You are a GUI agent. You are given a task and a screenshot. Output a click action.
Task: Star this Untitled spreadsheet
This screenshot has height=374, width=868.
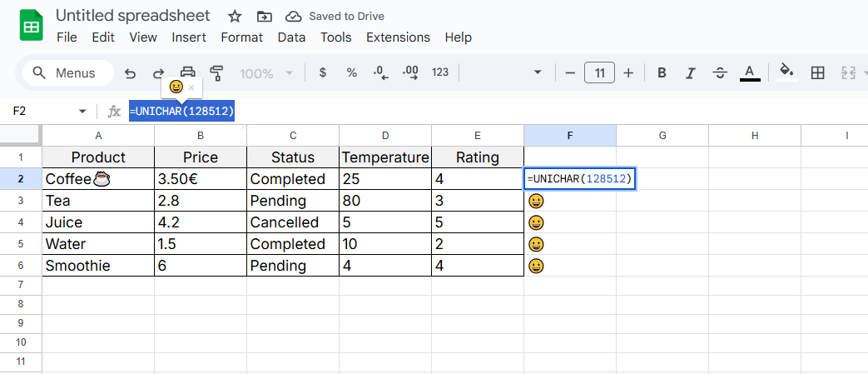235,17
